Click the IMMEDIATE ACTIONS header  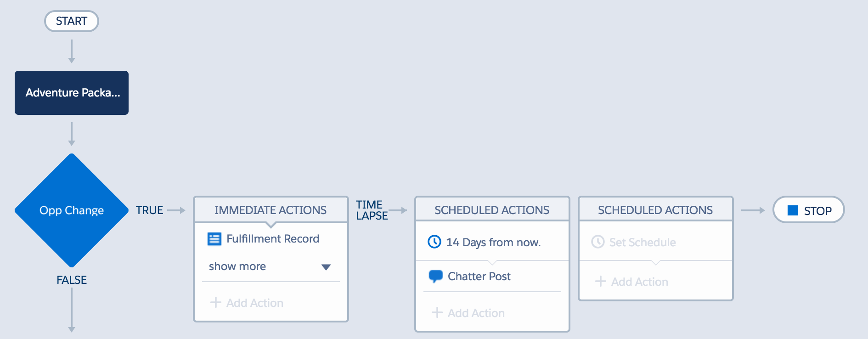pos(271,210)
